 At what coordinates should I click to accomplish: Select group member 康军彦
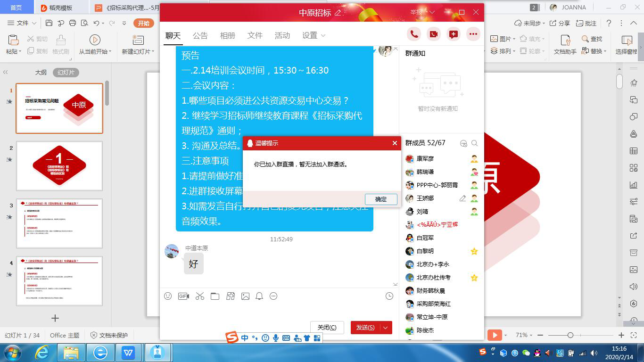tap(442, 159)
